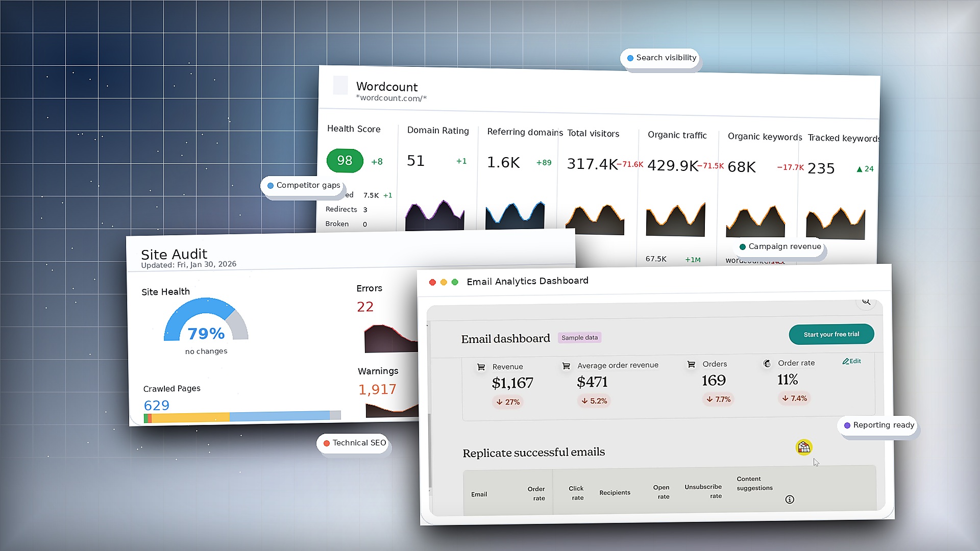Click the Site Health 79% gauge
This screenshot has width=980, height=551.
[206, 320]
